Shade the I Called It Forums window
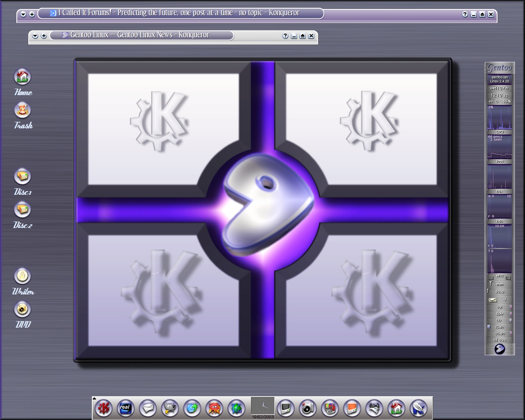525x420 pixels. (x=482, y=14)
